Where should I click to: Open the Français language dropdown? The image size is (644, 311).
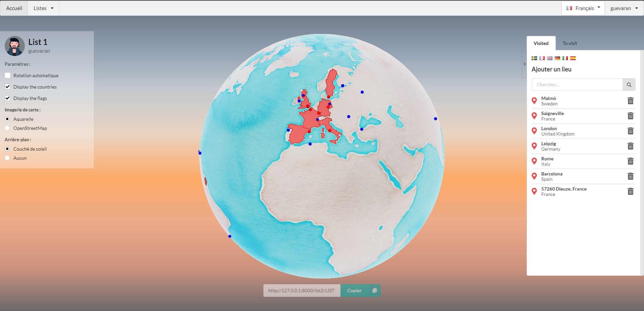pyautogui.click(x=583, y=8)
